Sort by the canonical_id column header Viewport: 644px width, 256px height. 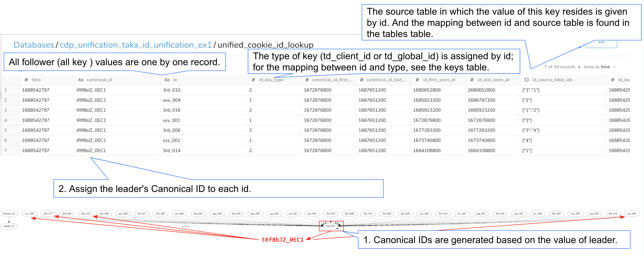[99, 80]
